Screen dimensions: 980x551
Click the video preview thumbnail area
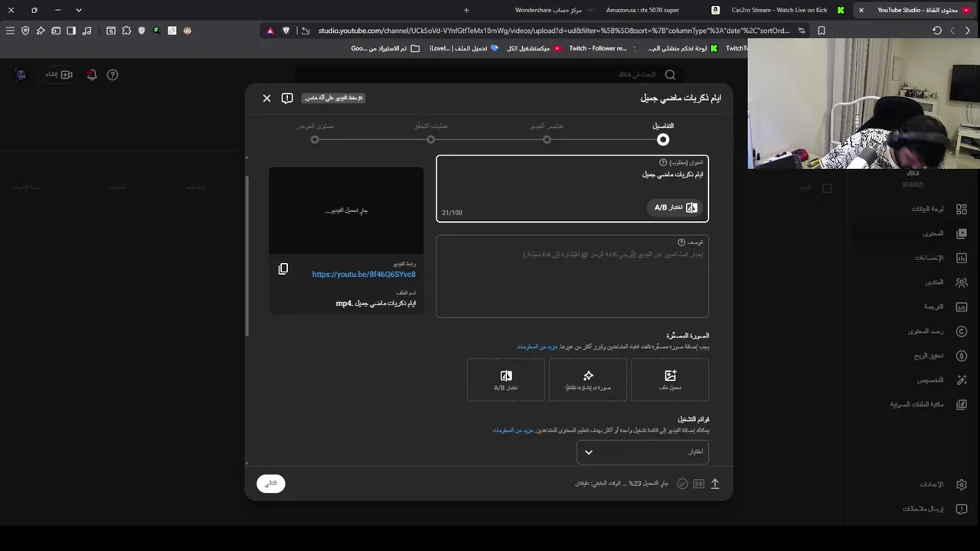click(x=346, y=210)
